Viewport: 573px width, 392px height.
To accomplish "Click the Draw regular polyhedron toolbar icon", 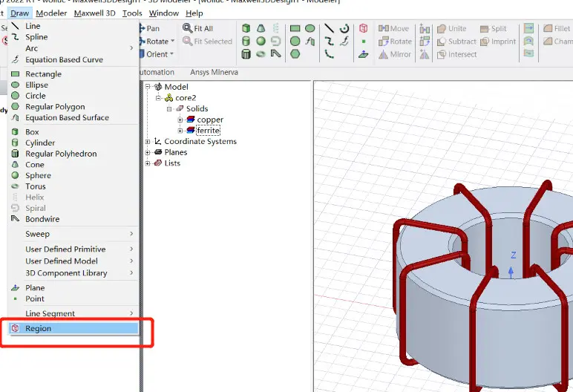I will pyautogui.click(x=246, y=54).
